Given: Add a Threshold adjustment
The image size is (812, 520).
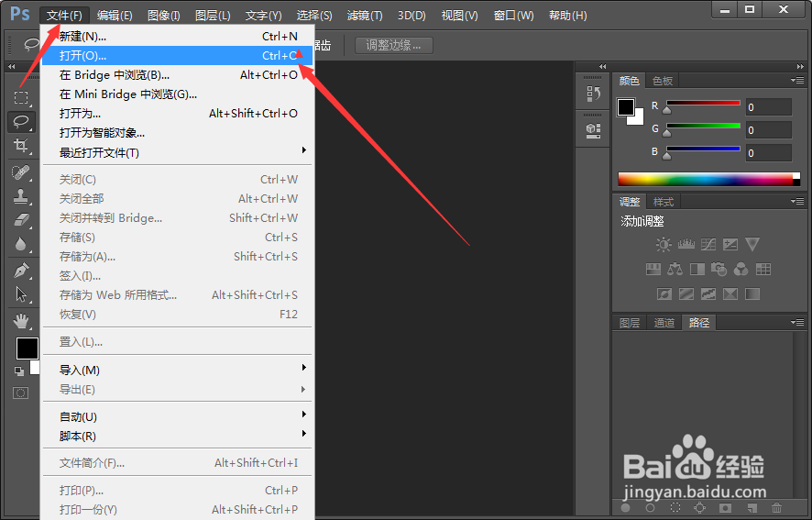Looking at the screenshot, I should [708, 294].
